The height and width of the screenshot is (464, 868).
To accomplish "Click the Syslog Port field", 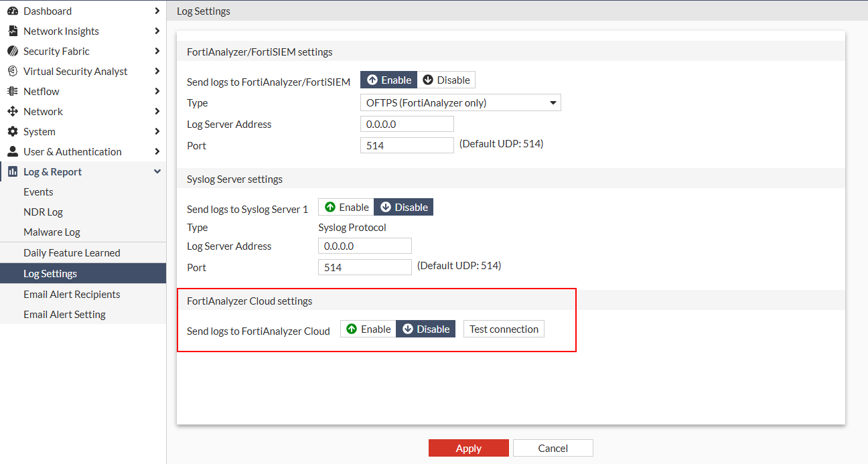I will pyautogui.click(x=365, y=267).
